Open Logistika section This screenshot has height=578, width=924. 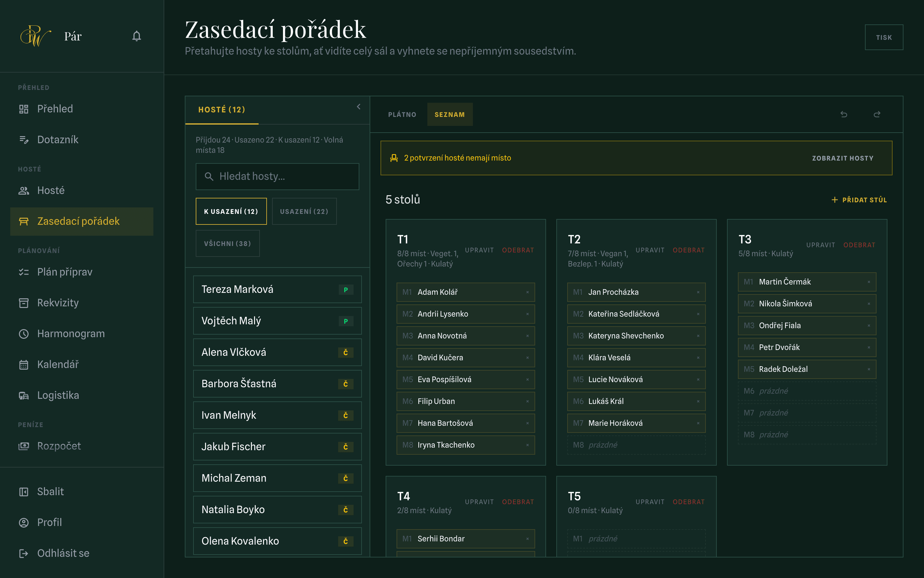82,395
